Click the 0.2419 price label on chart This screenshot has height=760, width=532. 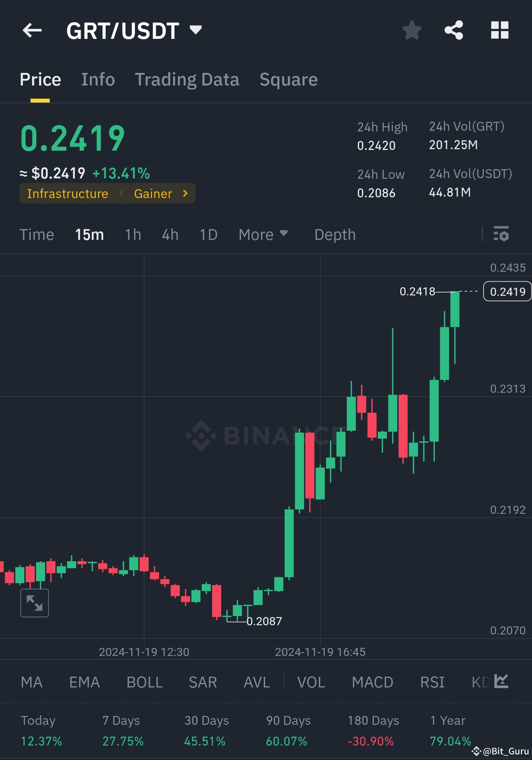coord(507,291)
